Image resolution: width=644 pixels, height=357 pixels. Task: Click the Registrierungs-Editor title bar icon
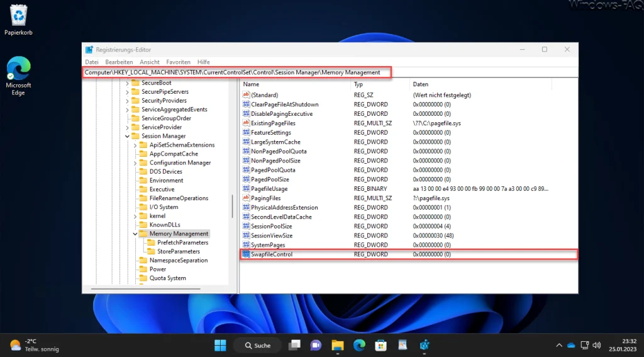click(89, 50)
